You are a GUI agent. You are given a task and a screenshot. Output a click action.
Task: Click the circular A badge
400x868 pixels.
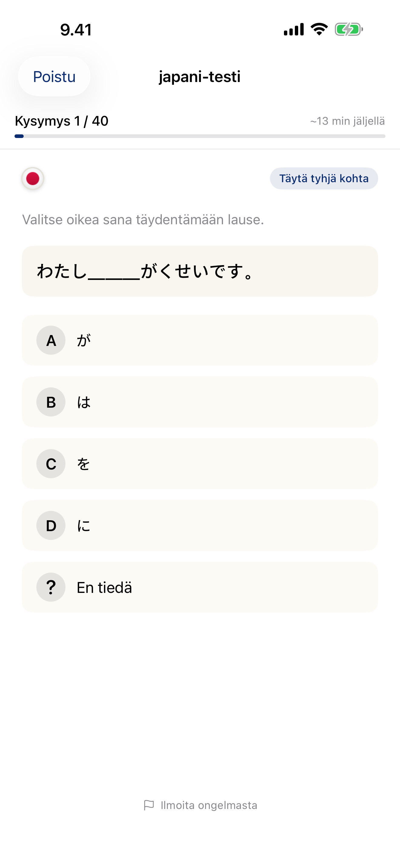(x=51, y=340)
